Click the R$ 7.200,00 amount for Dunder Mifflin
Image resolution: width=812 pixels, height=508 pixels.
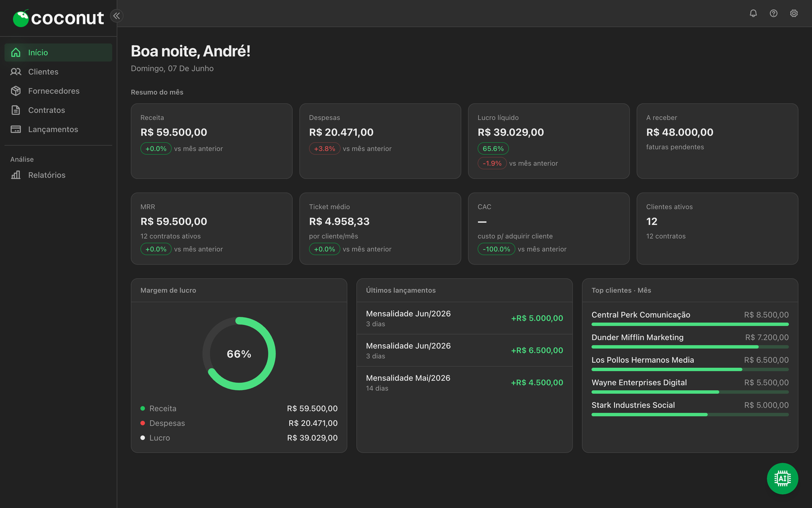[767, 337]
